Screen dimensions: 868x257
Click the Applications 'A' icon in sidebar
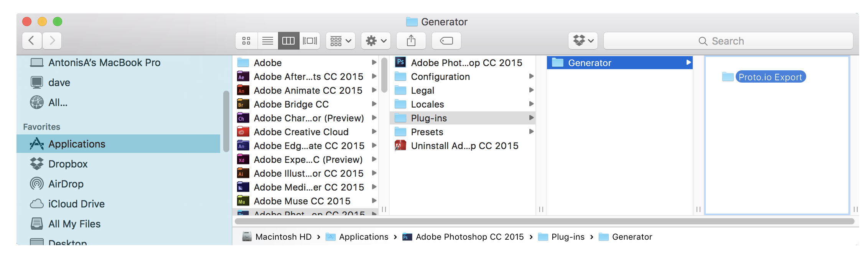pos(37,144)
